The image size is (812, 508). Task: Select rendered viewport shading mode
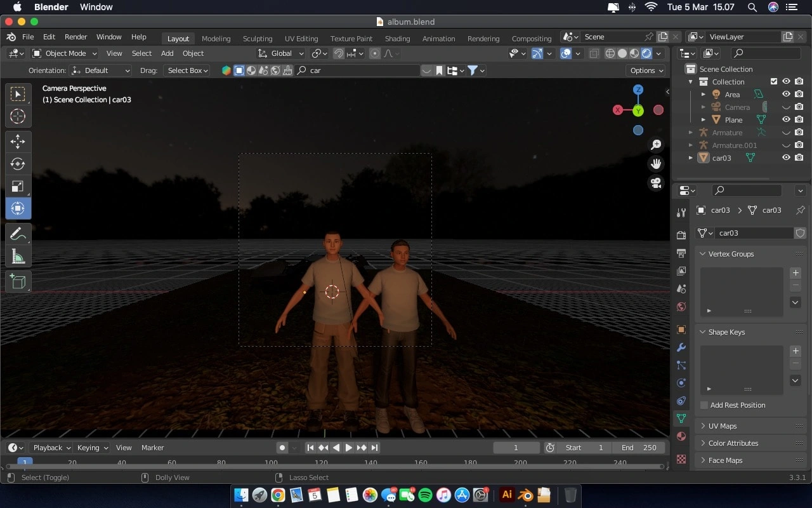click(646, 53)
